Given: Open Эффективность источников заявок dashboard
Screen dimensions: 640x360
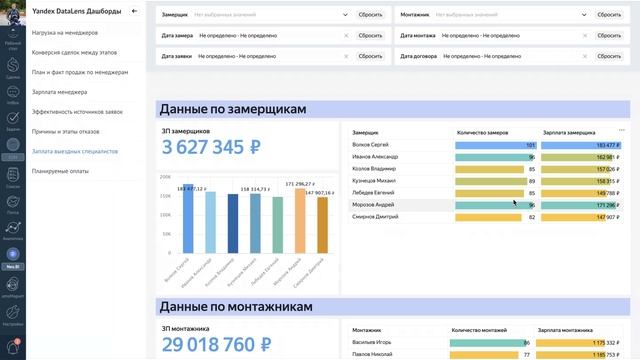Looking at the screenshot, I should pos(77,112).
